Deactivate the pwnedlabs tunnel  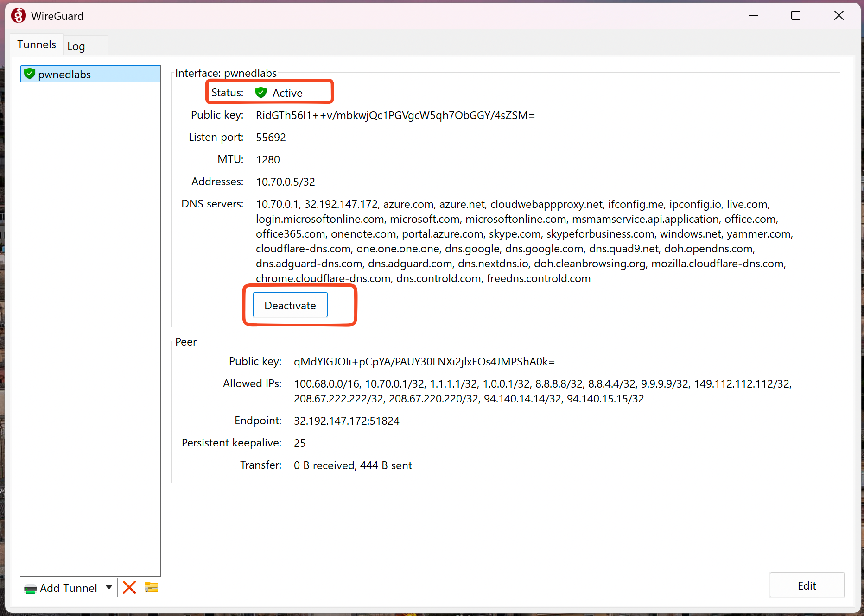point(290,305)
